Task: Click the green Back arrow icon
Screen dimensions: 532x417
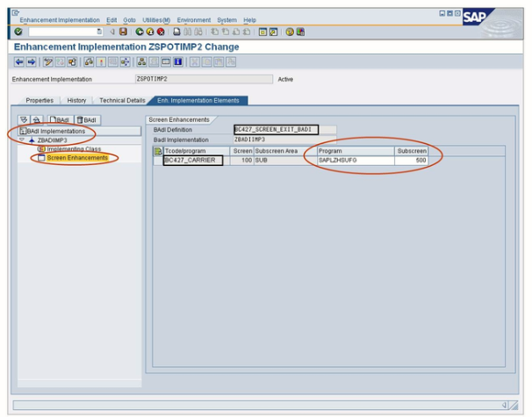Action: (x=140, y=32)
